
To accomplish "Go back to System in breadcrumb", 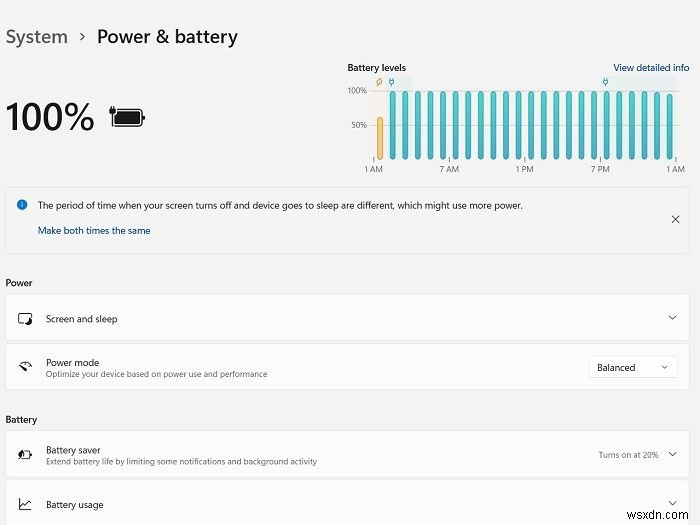I will click(37, 37).
